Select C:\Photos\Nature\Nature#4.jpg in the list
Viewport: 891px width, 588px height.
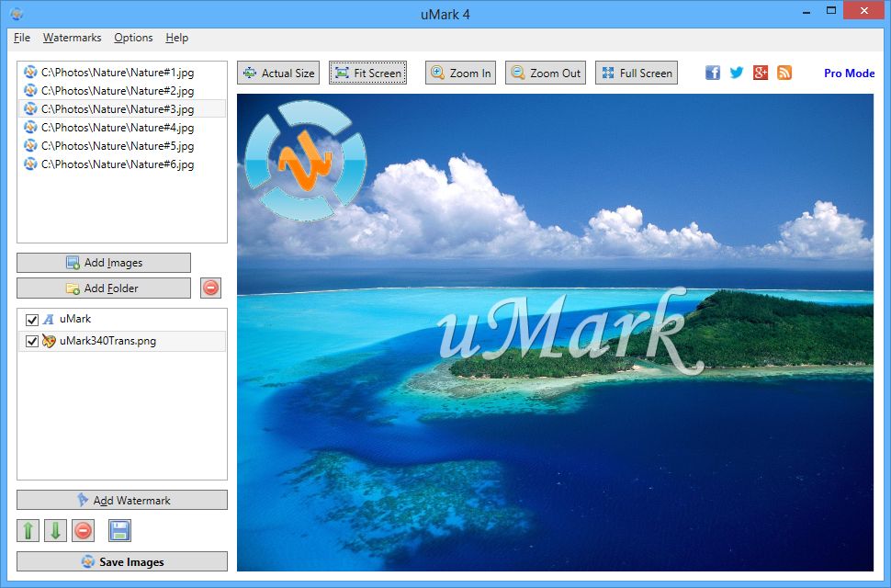point(122,128)
